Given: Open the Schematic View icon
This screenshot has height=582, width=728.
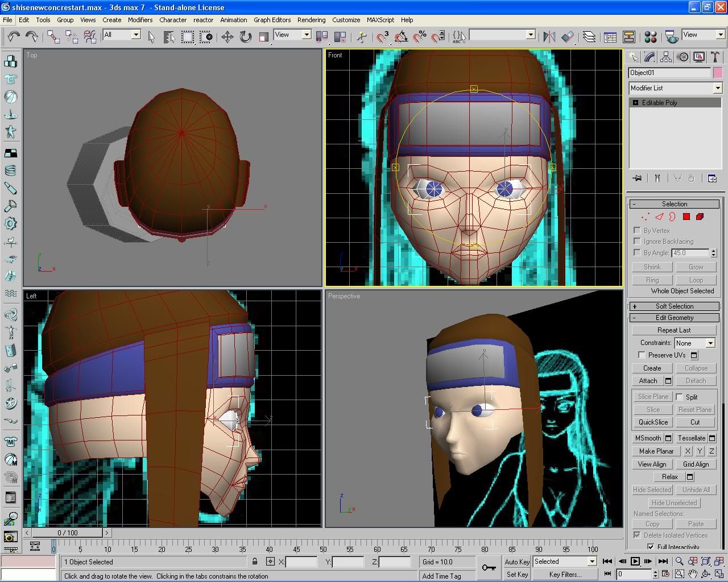Looking at the screenshot, I should (x=628, y=37).
